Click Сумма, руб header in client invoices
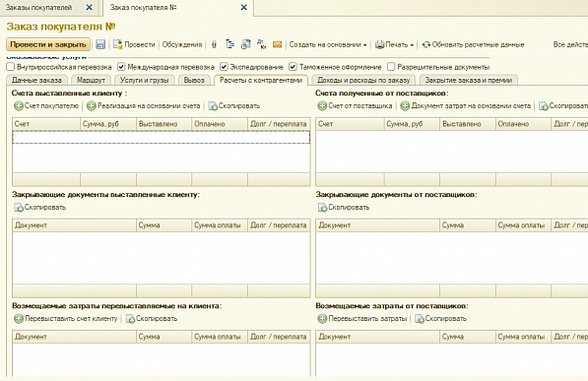Viewport: 588px width, 381px height. point(108,124)
